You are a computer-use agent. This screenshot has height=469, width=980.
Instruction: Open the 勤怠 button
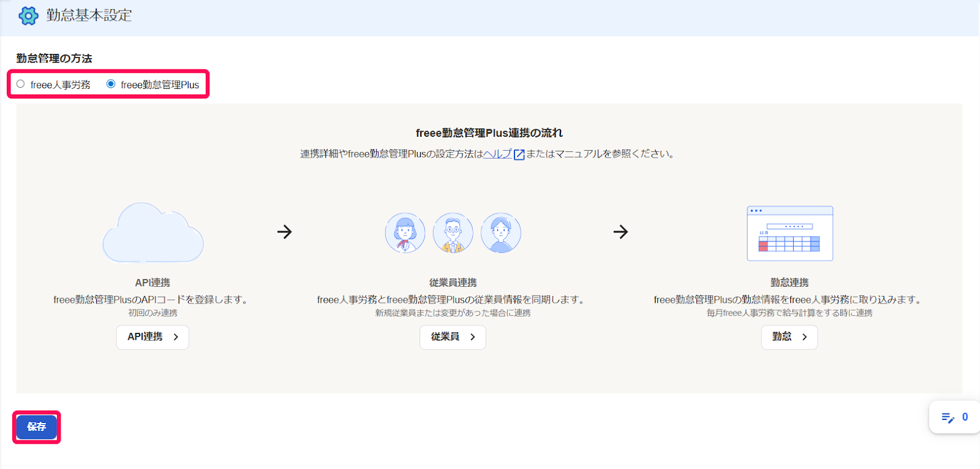click(x=790, y=337)
